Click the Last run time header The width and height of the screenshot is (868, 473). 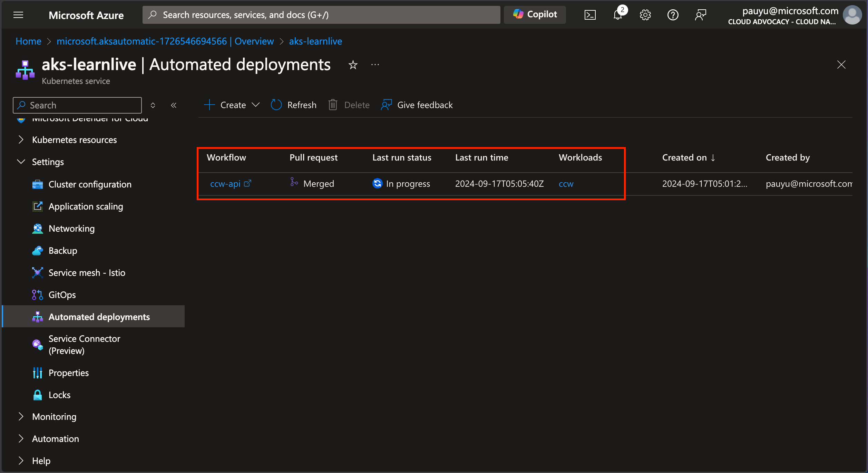click(481, 158)
